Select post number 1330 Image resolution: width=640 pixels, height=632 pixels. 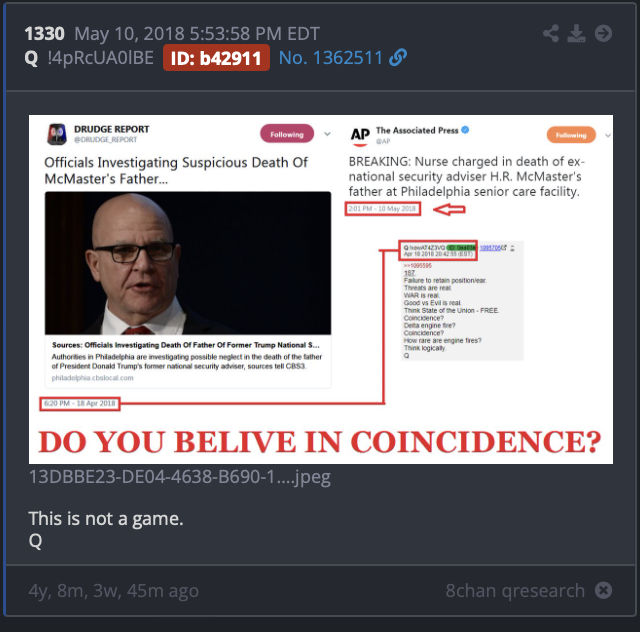point(44,33)
